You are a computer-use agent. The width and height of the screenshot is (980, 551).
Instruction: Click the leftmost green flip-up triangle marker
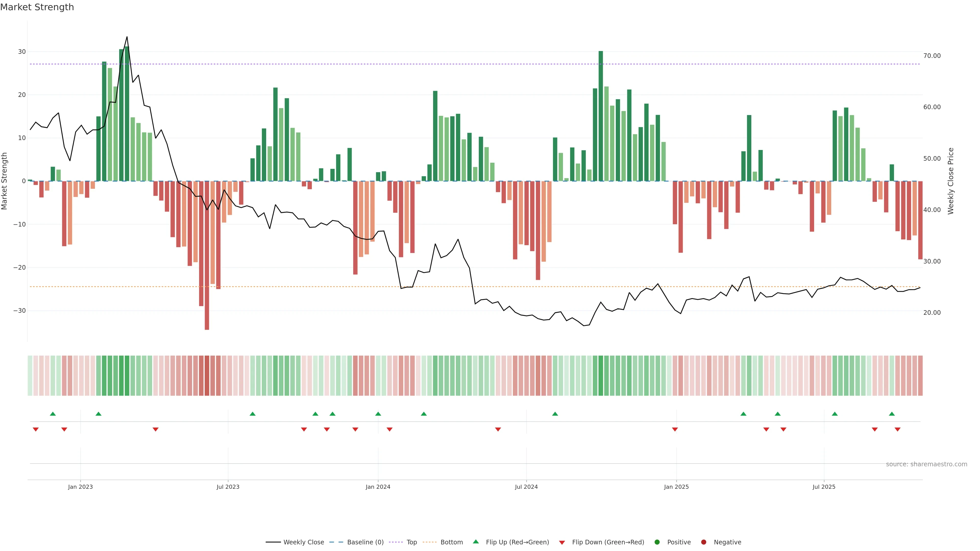53,414
